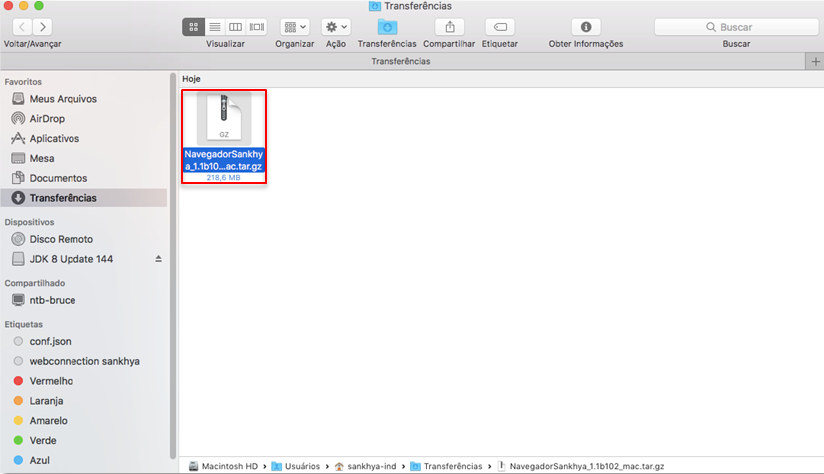Viewport: 824px width, 474px height.
Task: Click in the Buscar search field
Action: (736, 27)
